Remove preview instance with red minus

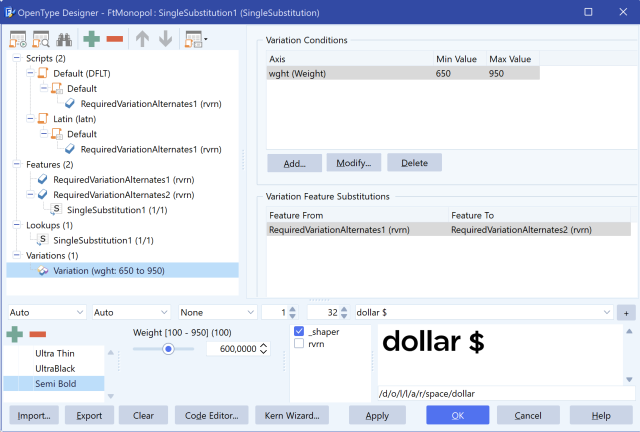pos(38,333)
